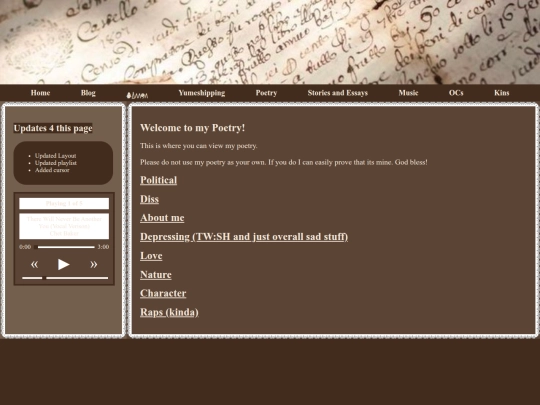
Task: Go to the Music page
Action: pyautogui.click(x=408, y=93)
